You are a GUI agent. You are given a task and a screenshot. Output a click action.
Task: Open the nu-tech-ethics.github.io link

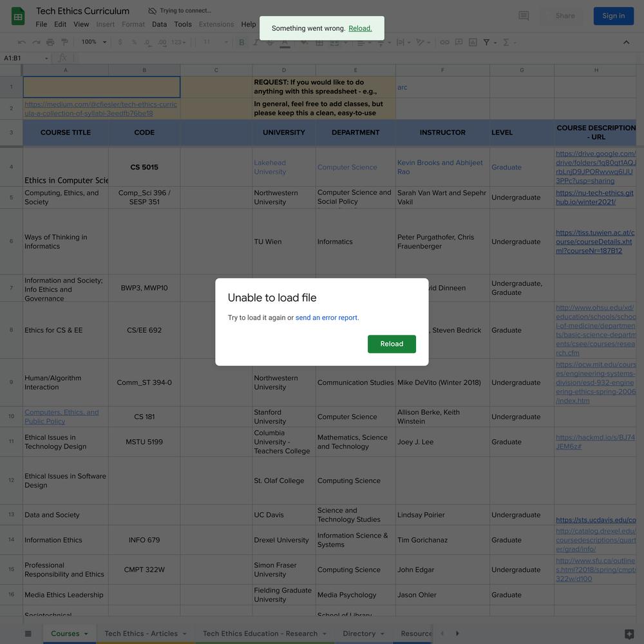click(594, 198)
